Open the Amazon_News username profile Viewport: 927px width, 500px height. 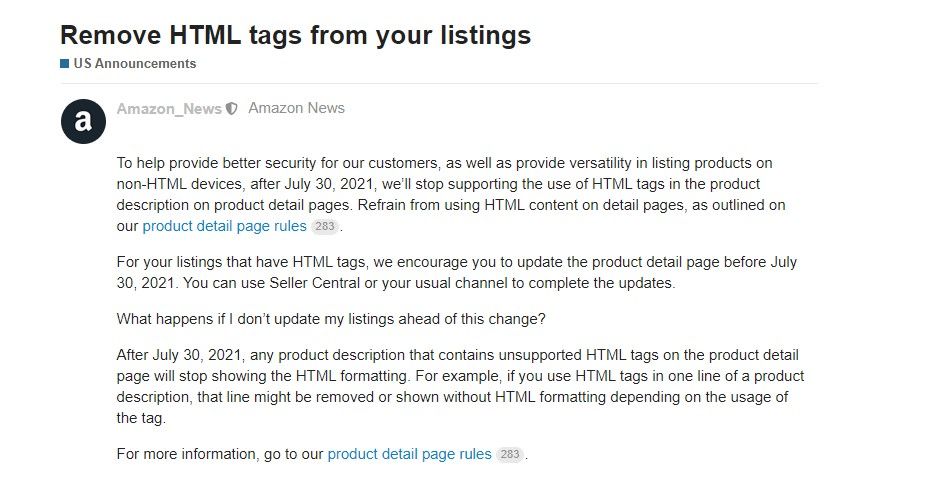click(169, 109)
